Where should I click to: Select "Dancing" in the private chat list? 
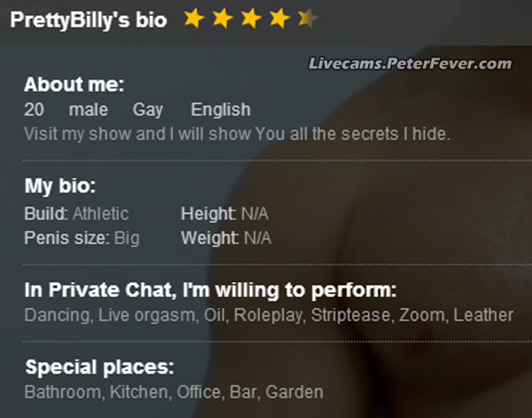tap(57, 315)
